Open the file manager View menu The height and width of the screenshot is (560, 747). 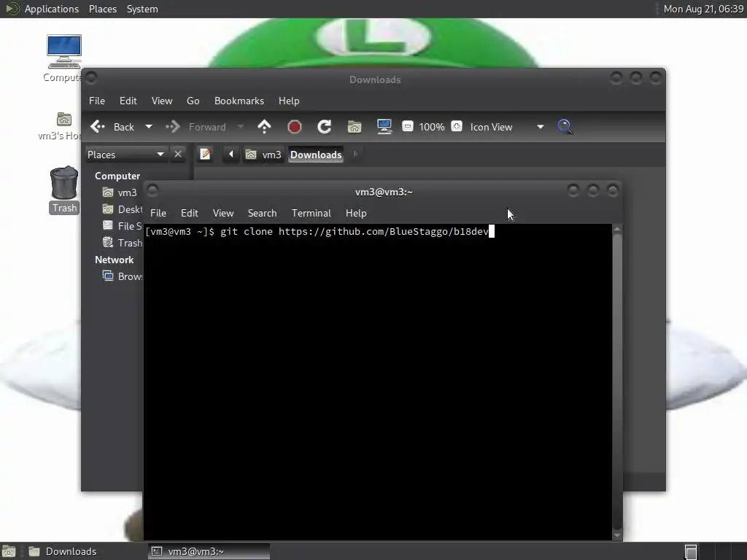pyautogui.click(x=162, y=101)
